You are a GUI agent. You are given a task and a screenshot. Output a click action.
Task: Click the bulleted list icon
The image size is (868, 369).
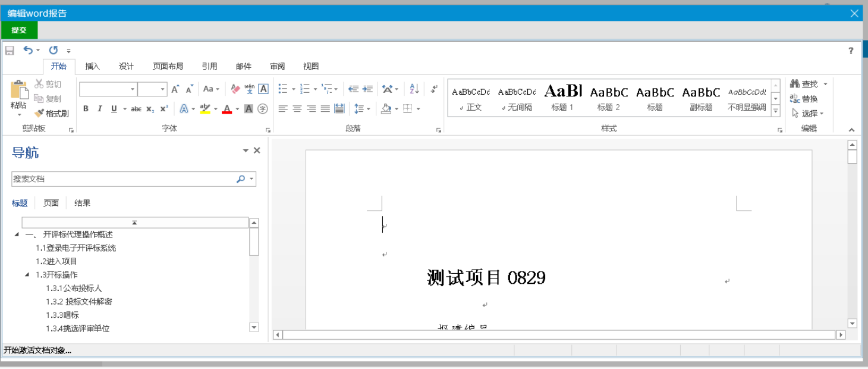pyautogui.click(x=283, y=89)
